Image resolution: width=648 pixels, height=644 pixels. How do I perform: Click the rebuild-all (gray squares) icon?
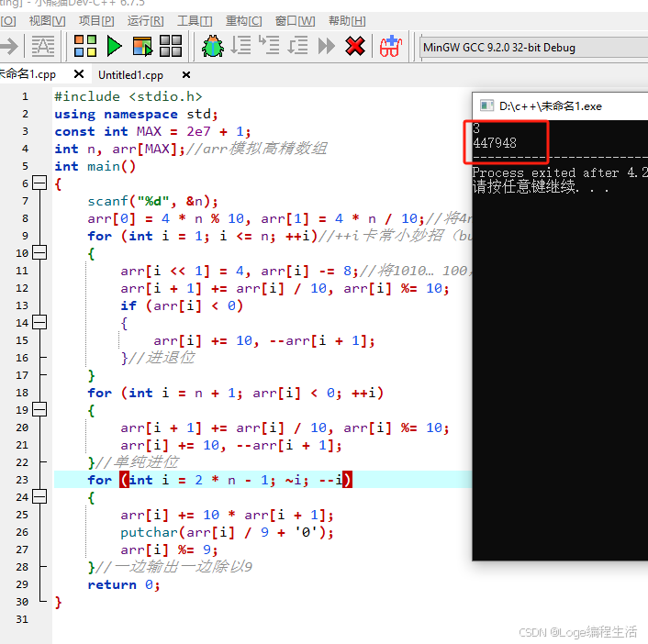(x=171, y=46)
